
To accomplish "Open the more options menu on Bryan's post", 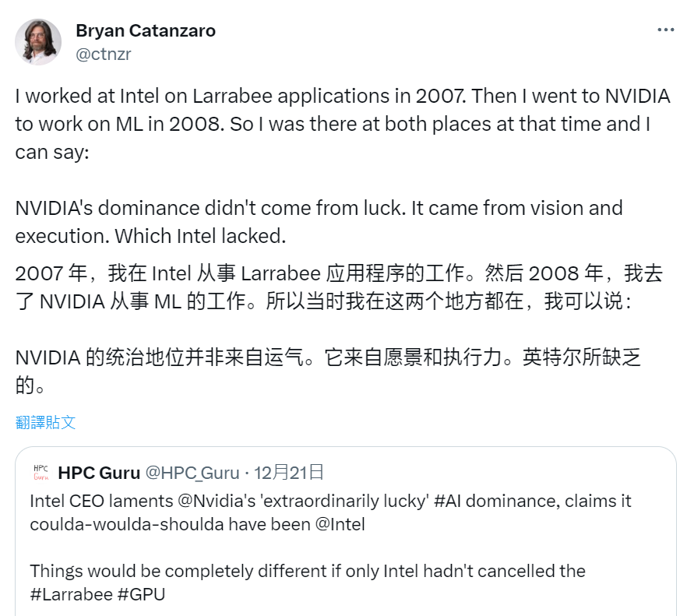I will pos(666,28).
